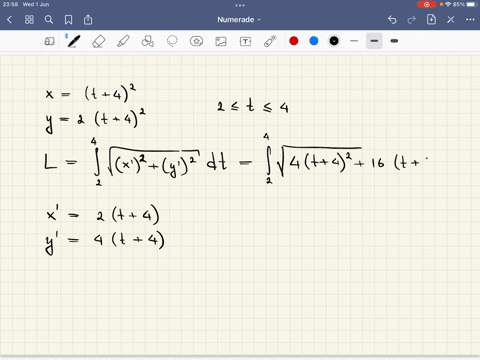Image resolution: width=480 pixels, height=360 pixels.
Task: Choose the blue pen color
Action: tap(314, 41)
